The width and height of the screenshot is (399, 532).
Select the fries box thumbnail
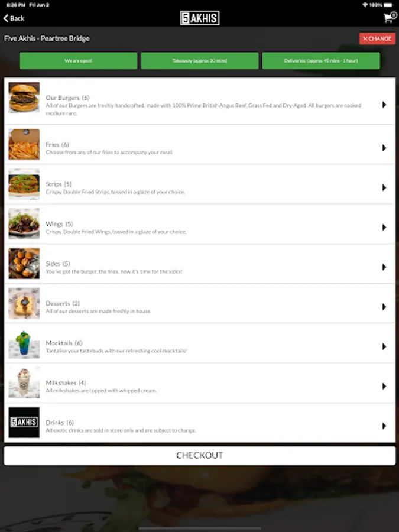pos(24,144)
